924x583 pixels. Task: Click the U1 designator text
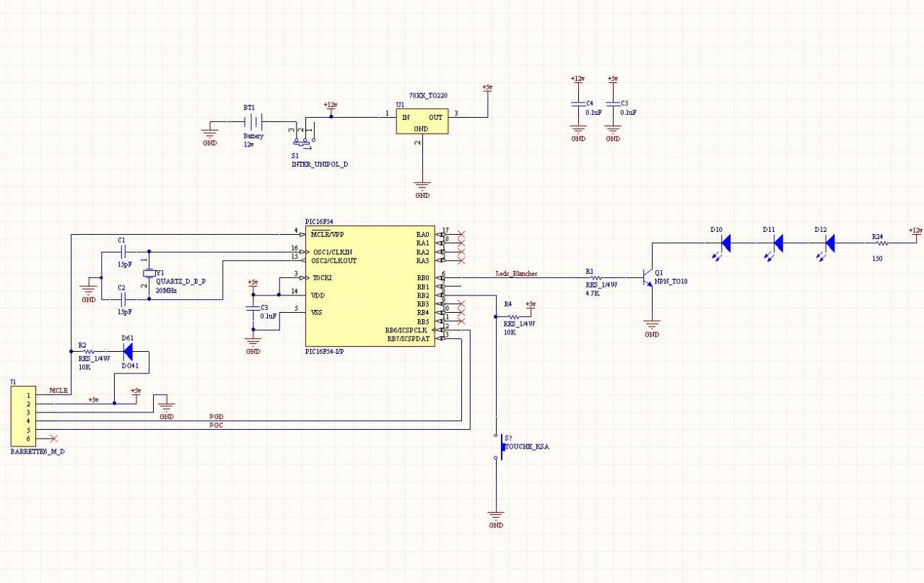coord(400,104)
